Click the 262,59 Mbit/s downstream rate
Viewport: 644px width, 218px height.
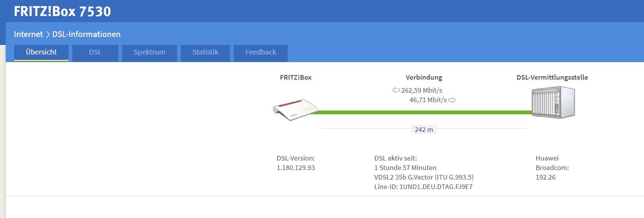tap(422, 90)
